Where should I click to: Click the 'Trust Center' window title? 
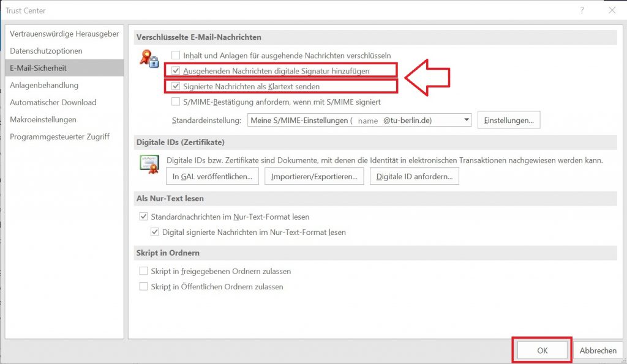click(26, 11)
